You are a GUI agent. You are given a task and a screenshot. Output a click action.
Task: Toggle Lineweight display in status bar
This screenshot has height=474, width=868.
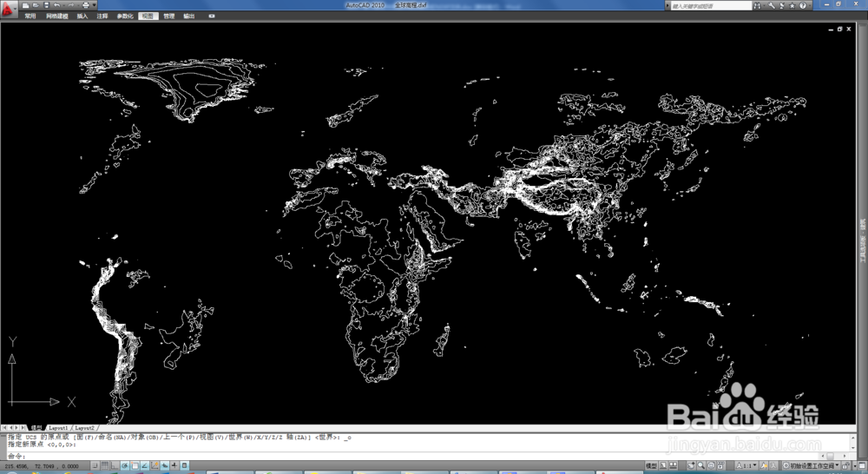point(174,466)
